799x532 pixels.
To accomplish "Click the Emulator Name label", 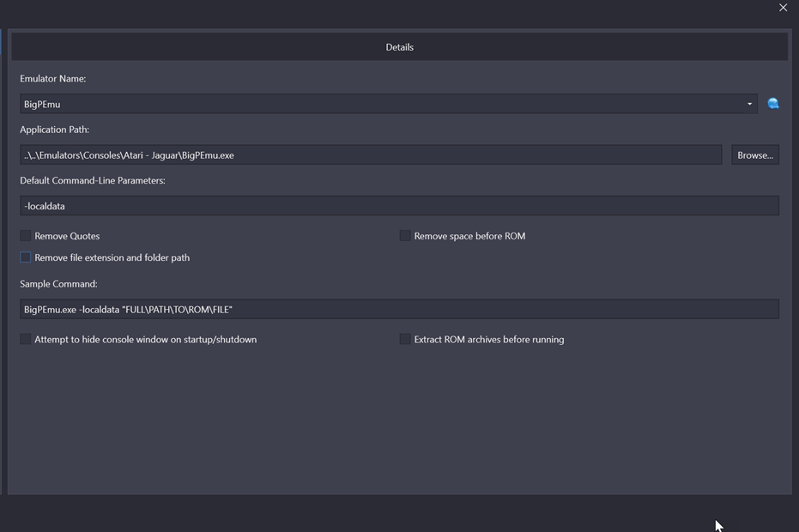I will point(53,78).
